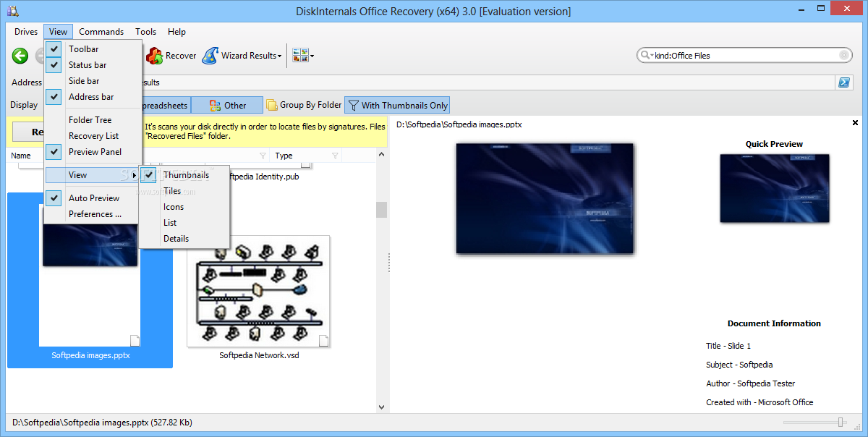The image size is (868, 437).
Task: Toggle Group By Folder option
Action: coord(304,105)
